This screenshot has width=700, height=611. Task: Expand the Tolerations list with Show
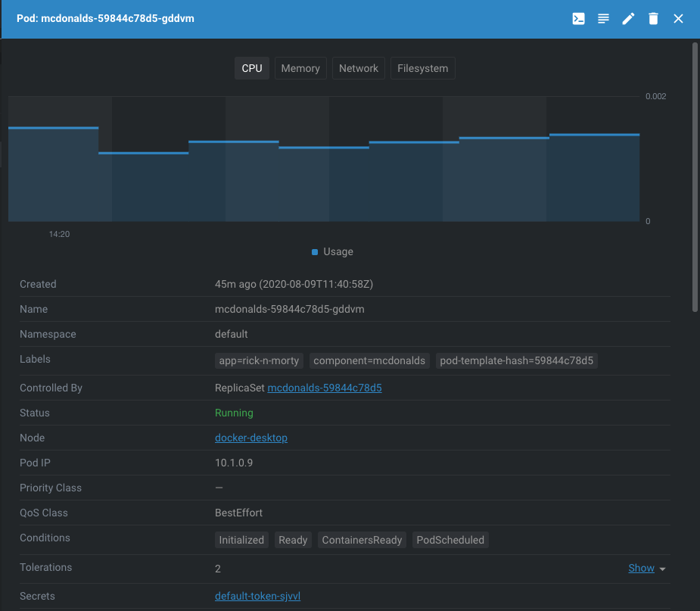tap(641, 568)
